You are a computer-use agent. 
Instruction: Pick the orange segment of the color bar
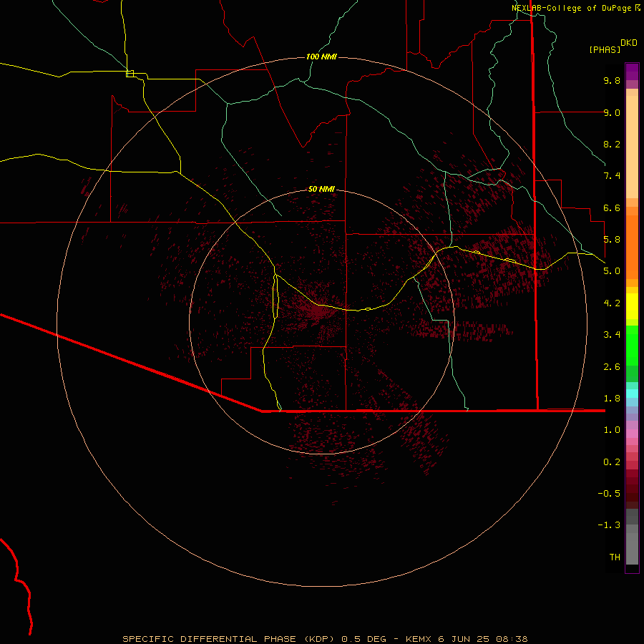tap(632, 247)
